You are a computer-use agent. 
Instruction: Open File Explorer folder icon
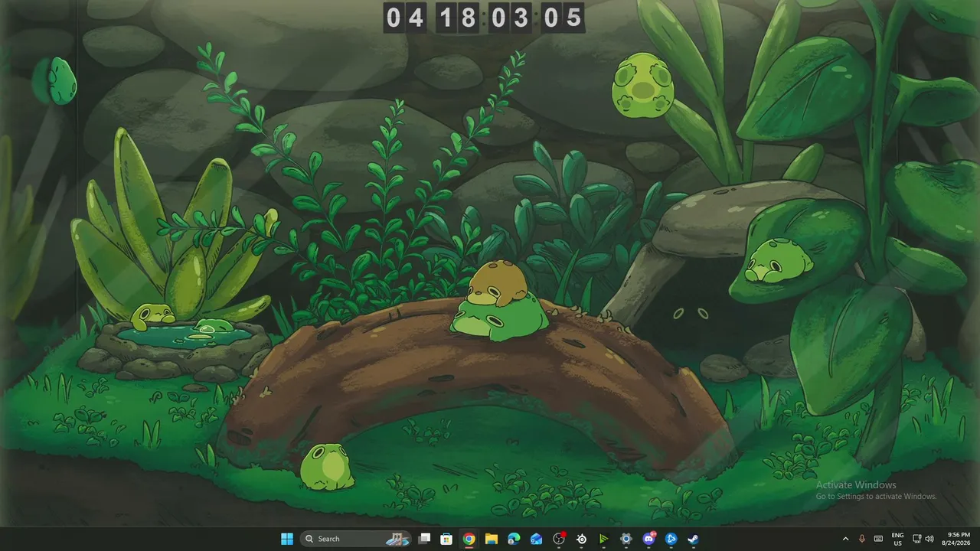pyautogui.click(x=492, y=539)
